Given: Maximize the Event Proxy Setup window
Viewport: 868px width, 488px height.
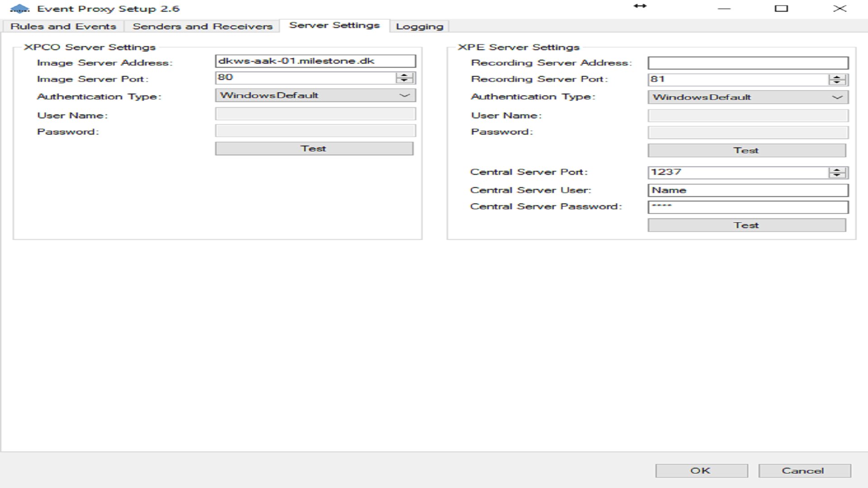Looking at the screenshot, I should pos(781,9).
